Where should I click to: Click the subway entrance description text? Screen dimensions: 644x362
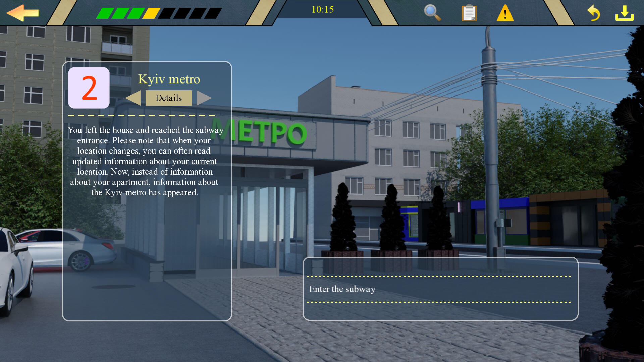click(x=145, y=161)
